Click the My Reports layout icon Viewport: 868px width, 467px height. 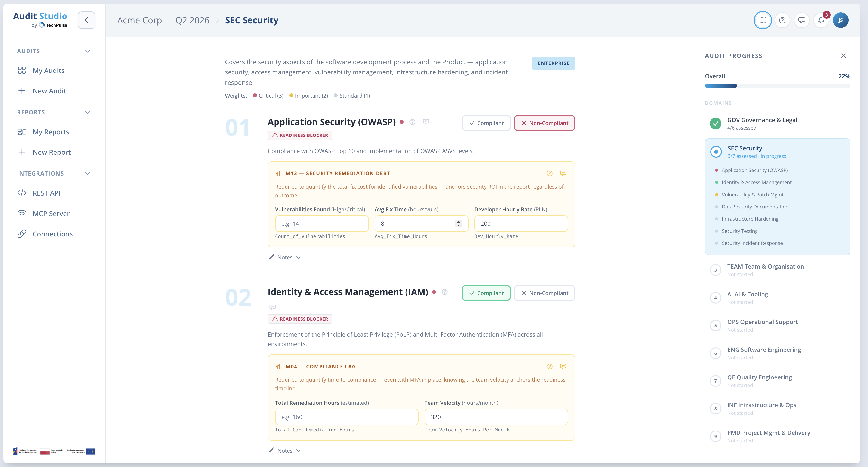[22, 132]
